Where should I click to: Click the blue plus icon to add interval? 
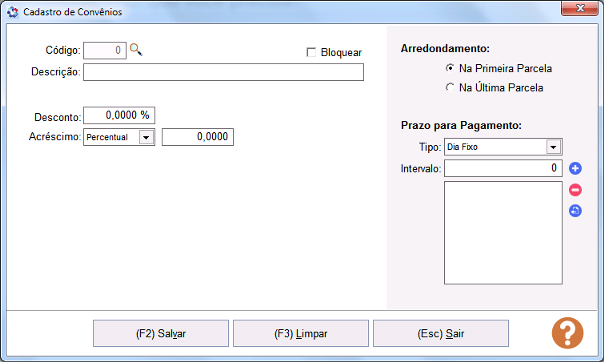tap(575, 168)
